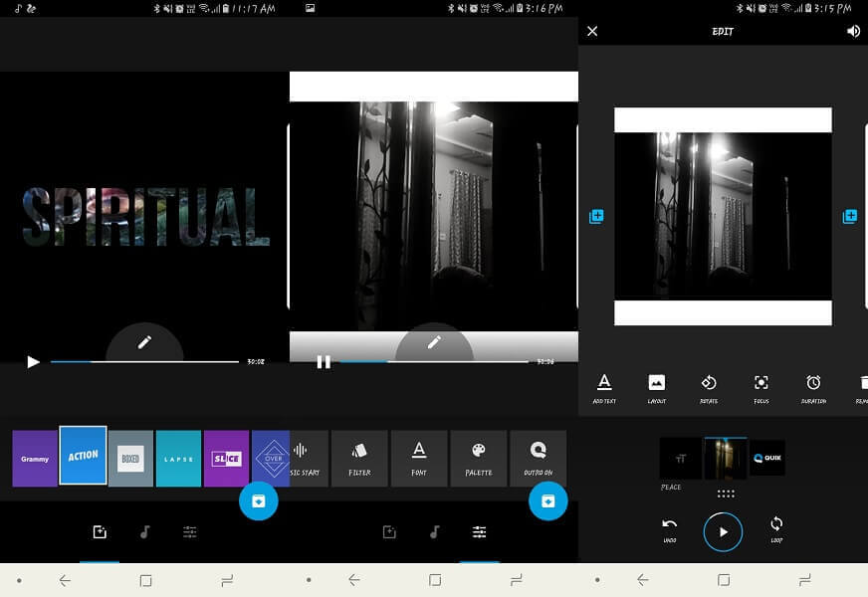
Task: Select the ACTION theme tile
Action: (83, 456)
